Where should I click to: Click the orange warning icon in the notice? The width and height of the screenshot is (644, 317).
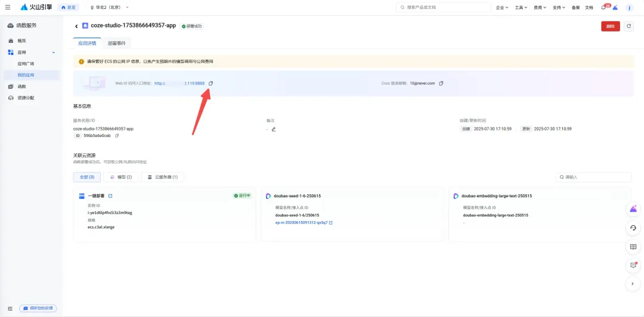(x=81, y=61)
